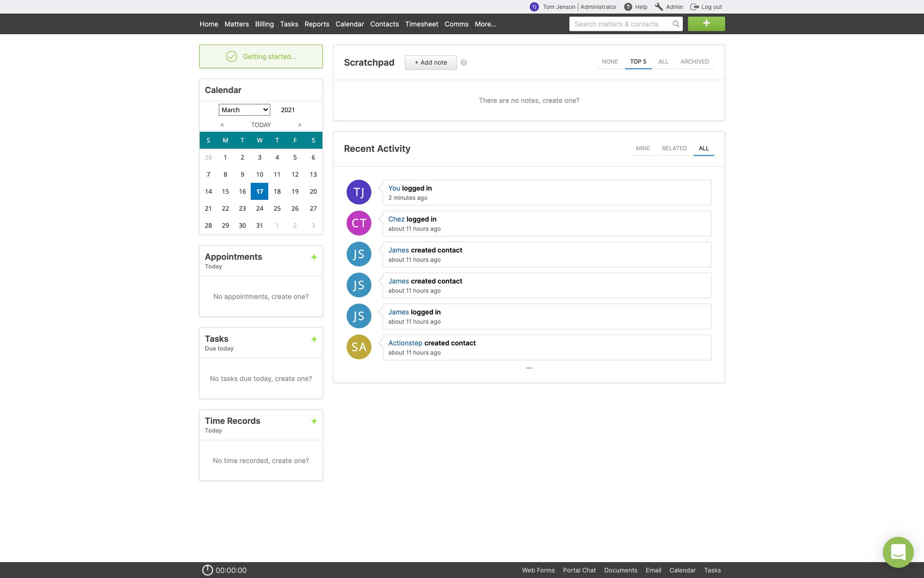Click the Log out icon
The height and width of the screenshot is (578, 924).
click(694, 7)
